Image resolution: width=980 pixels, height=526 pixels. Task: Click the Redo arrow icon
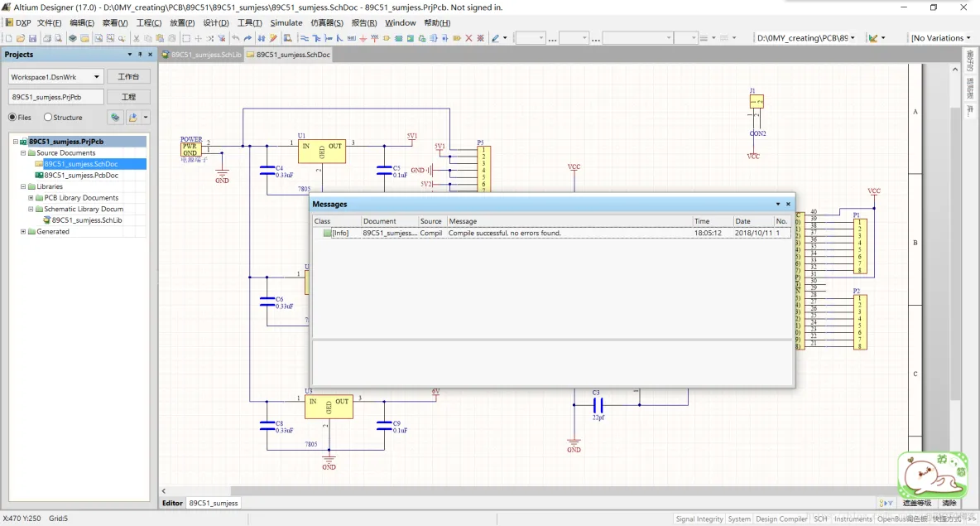pos(247,38)
